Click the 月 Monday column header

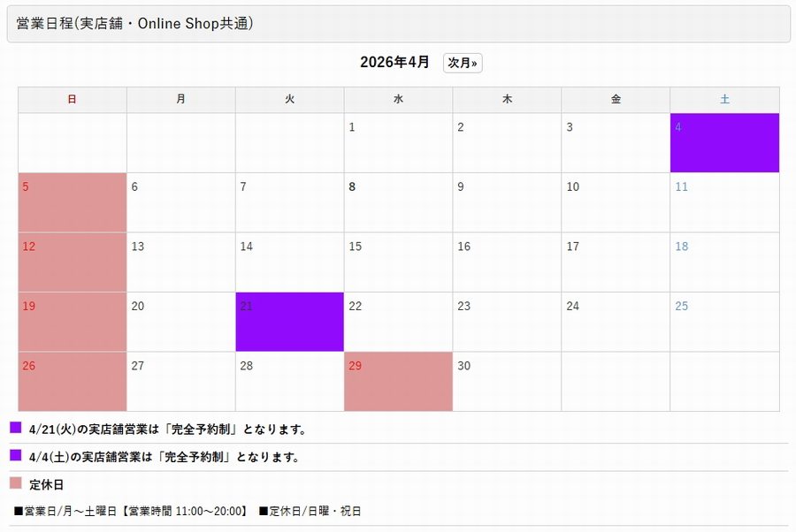click(x=180, y=99)
